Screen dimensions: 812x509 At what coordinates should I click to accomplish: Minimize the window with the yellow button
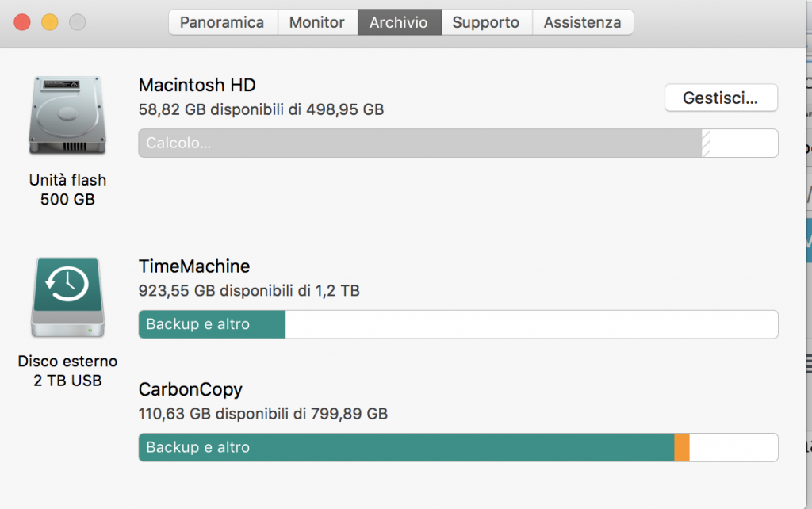click(x=50, y=22)
